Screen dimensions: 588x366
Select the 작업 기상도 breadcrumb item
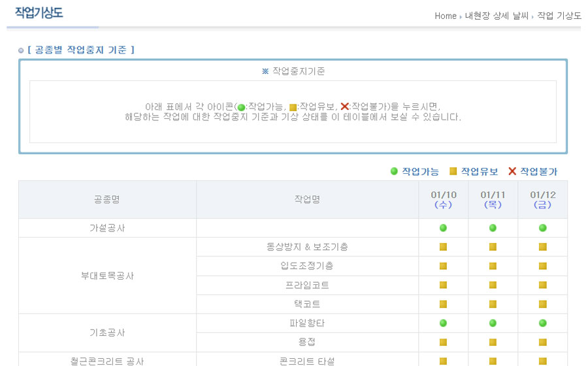(559, 16)
